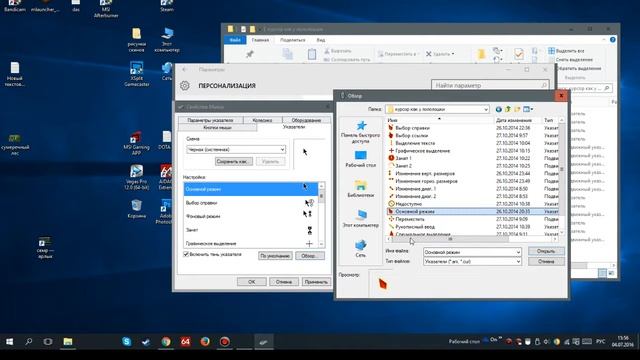Viewport: 640px width, 360px height.
Task: Go to Рабочий стол in Browse dialog sidebar
Action: (x=360, y=159)
